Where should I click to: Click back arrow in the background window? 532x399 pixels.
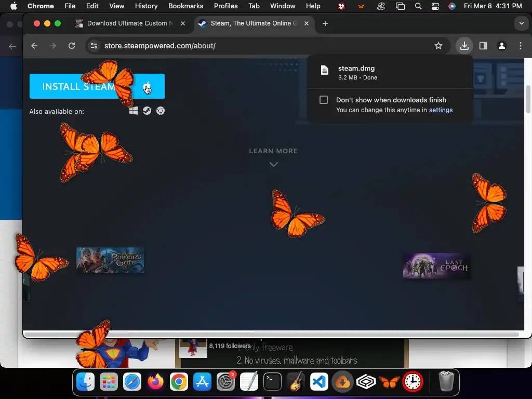pos(12,46)
